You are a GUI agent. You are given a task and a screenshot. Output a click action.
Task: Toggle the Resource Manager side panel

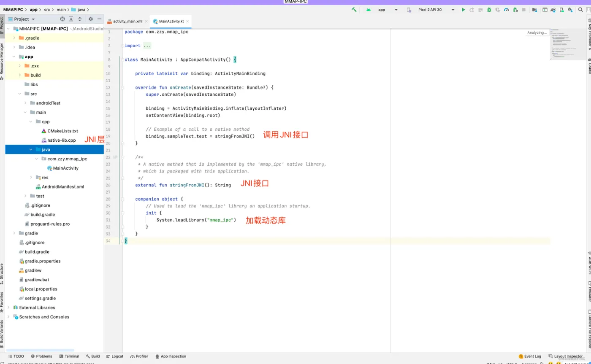(2, 61)
